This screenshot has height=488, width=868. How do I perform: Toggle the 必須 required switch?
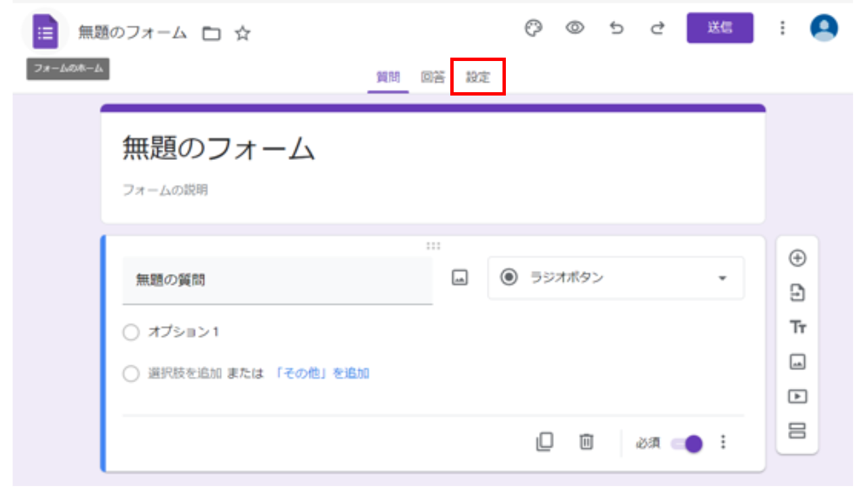[687, 444]
